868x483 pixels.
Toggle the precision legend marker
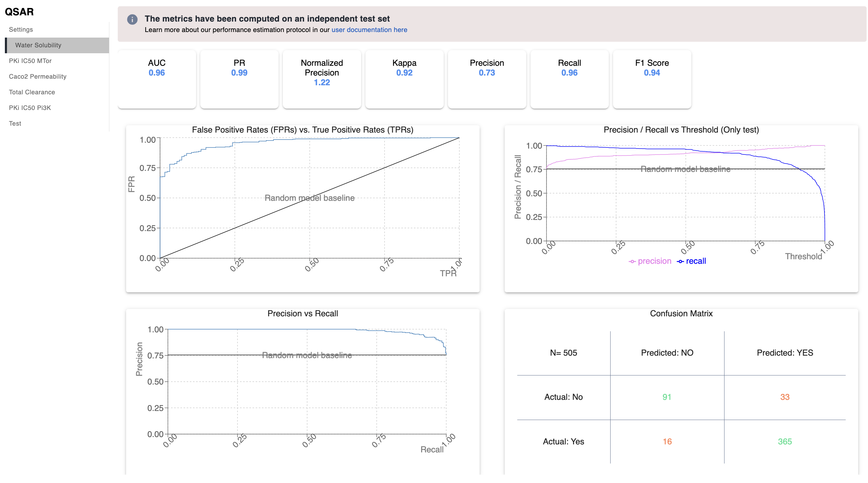pos(632,261)
